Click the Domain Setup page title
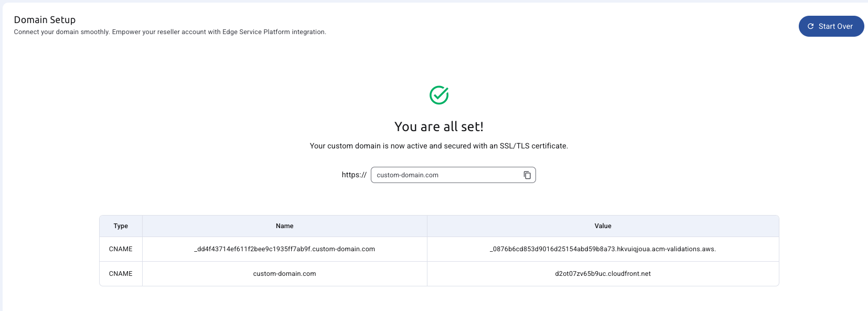Viewport: 868px width, 311px height. (45, 20)
